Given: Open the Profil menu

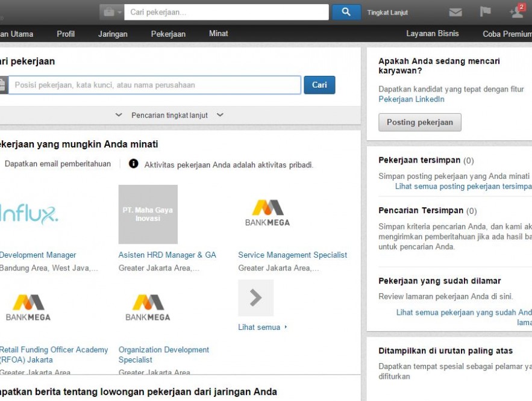Looking at the screenshot, I should (66, 34).
